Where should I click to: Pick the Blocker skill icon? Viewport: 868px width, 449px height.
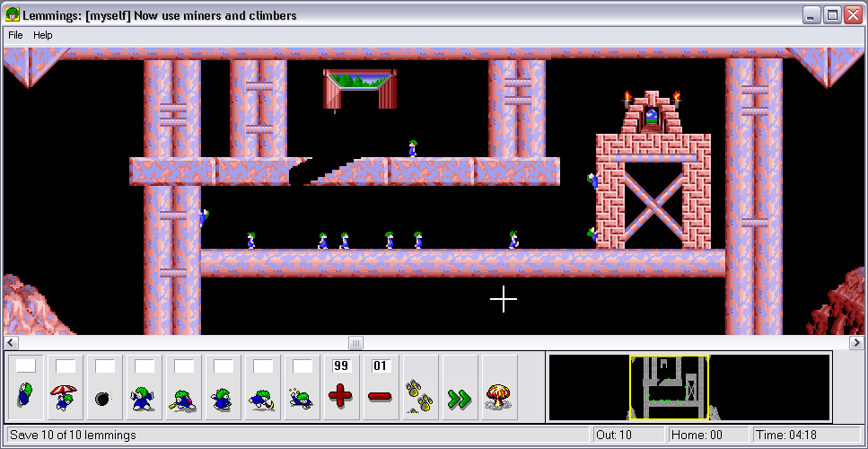click(x=144, y=388)
